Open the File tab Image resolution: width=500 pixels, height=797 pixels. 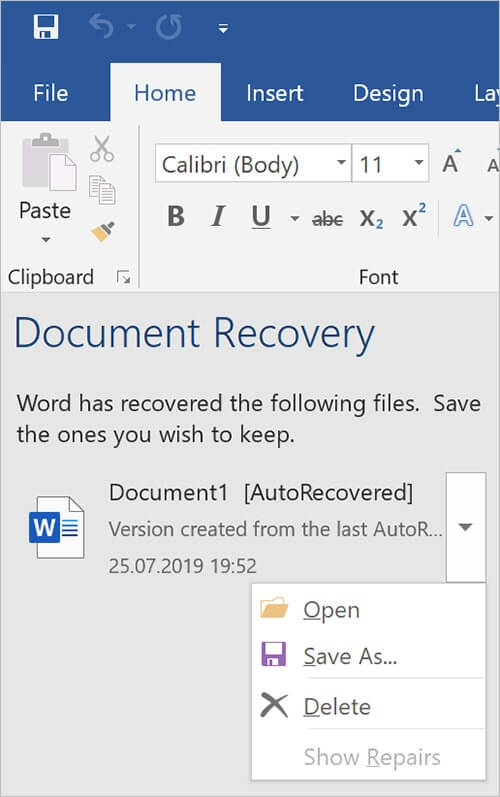click(51, 93)
